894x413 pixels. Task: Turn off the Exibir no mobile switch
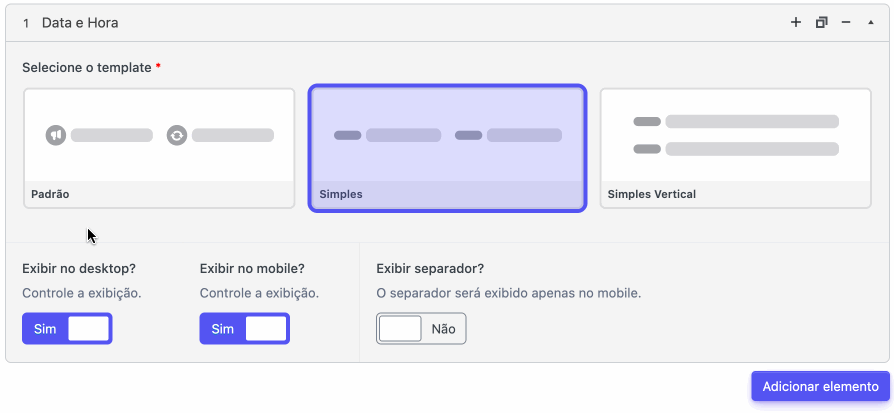tap(245, 329)
